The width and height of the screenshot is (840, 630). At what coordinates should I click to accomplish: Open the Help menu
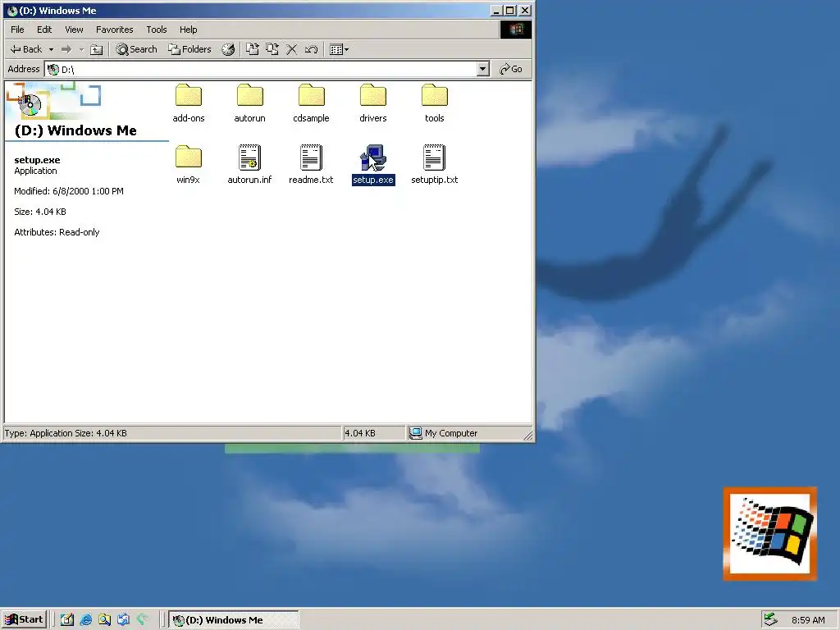[188, 30]
